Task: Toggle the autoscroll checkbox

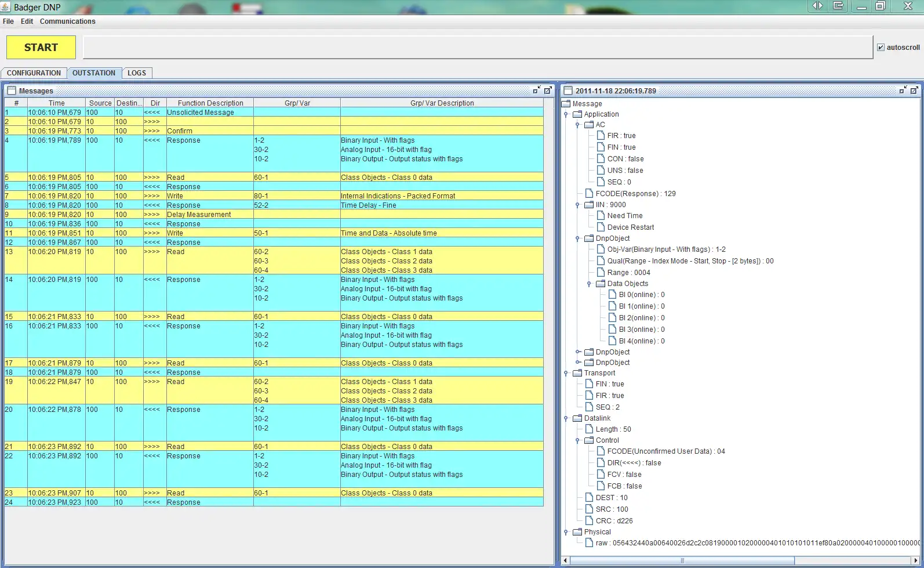Action: 881,48
